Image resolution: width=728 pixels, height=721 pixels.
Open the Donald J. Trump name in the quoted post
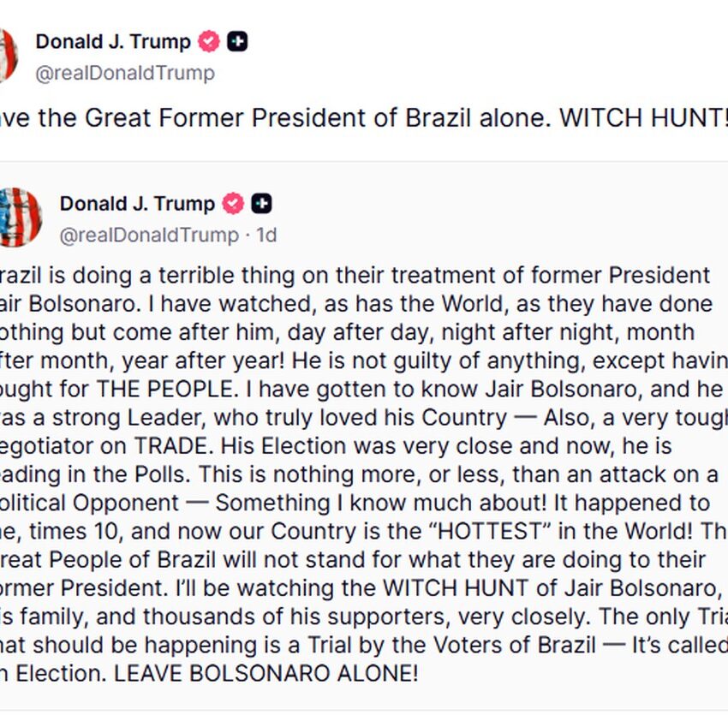click(x=137, y=204)
